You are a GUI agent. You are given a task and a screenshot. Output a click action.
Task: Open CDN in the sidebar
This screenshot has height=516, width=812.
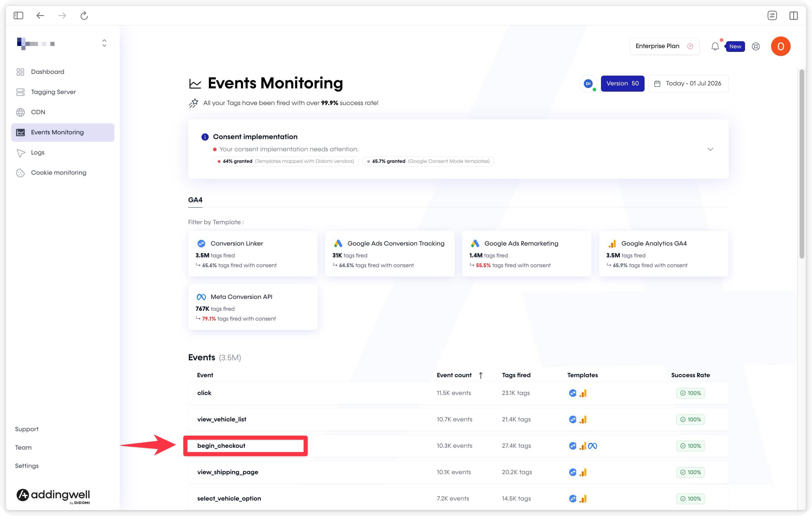[63, 112]
